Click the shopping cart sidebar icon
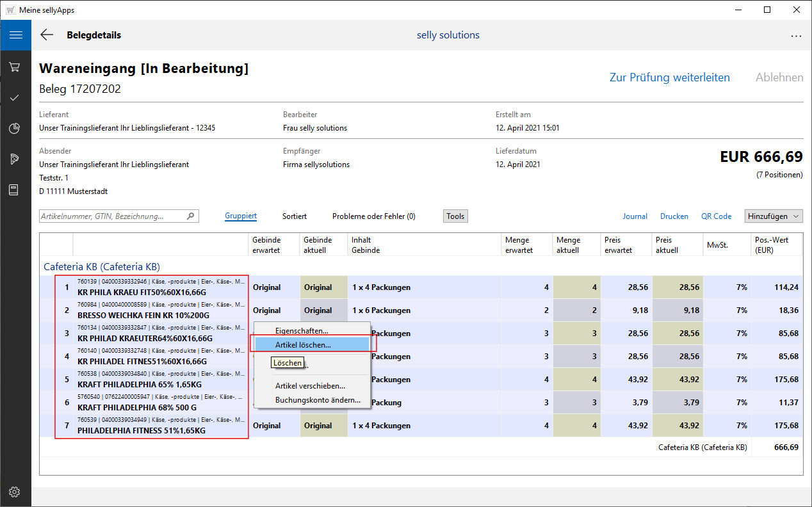812x507 pixels. 15,67
